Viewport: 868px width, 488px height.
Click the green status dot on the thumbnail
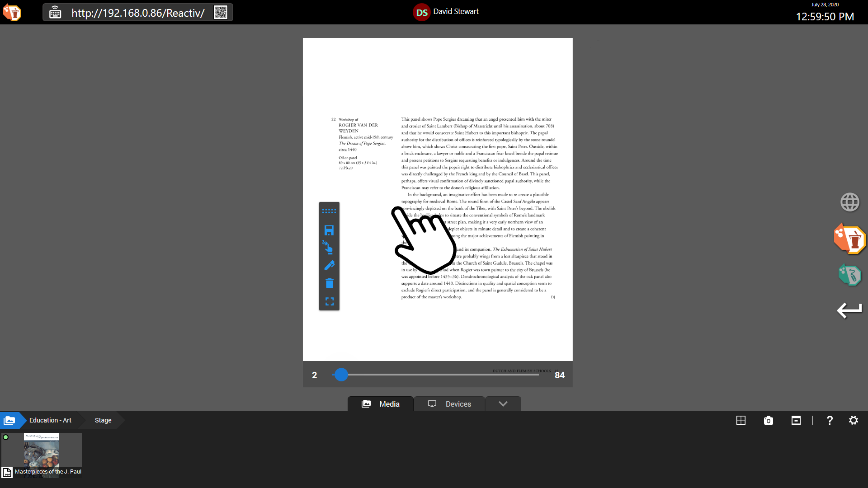click(x=6, y=437)
